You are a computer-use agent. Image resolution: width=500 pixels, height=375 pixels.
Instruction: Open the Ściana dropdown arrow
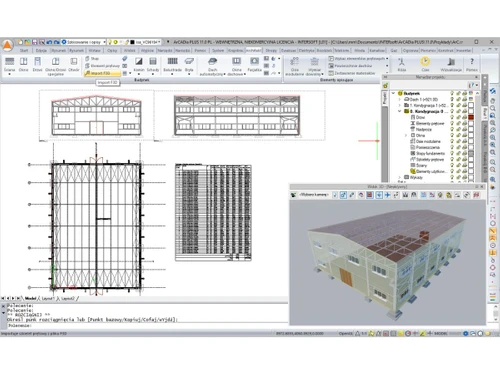coord(10,74)
